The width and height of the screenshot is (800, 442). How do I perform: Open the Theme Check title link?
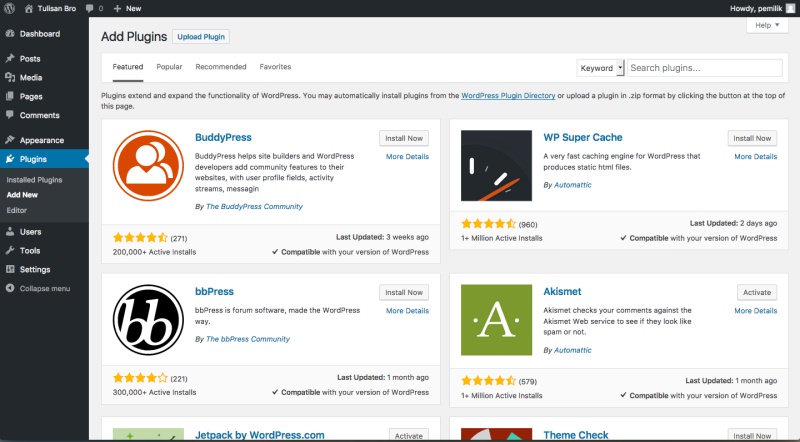tap(576, 435)
